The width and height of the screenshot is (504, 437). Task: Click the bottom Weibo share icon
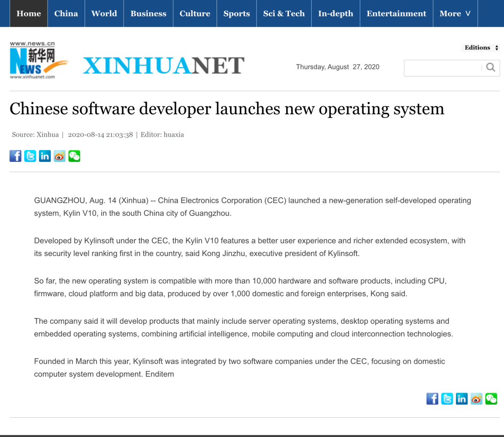(476, 399)
